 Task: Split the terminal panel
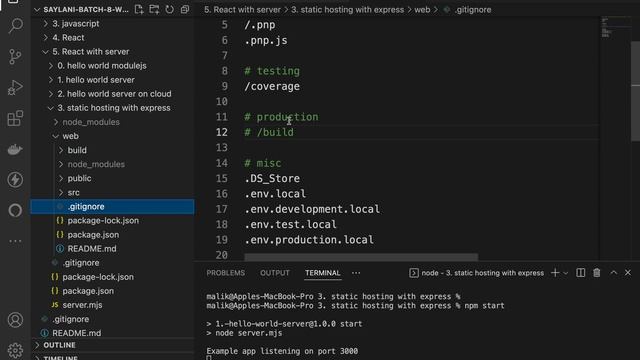pos(580,273)
